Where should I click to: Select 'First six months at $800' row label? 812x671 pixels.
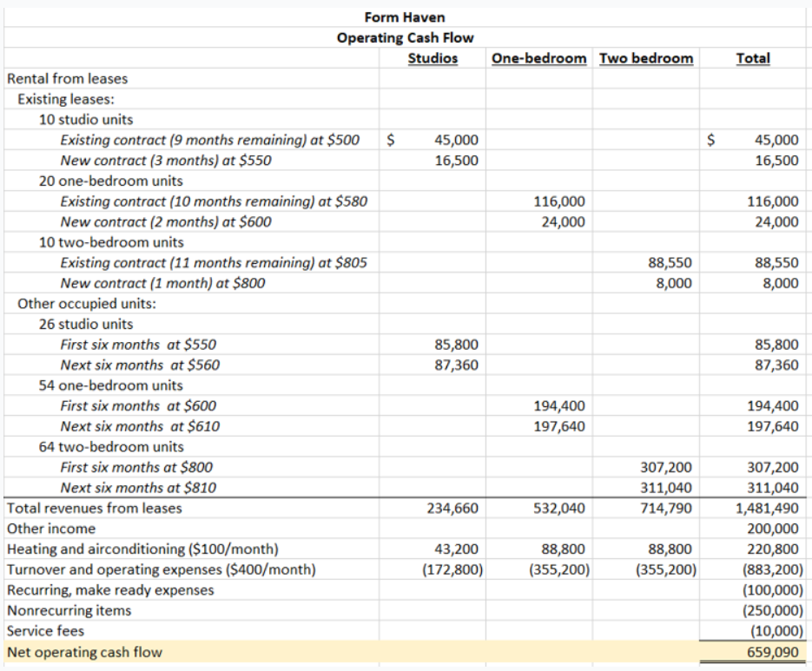136,467
